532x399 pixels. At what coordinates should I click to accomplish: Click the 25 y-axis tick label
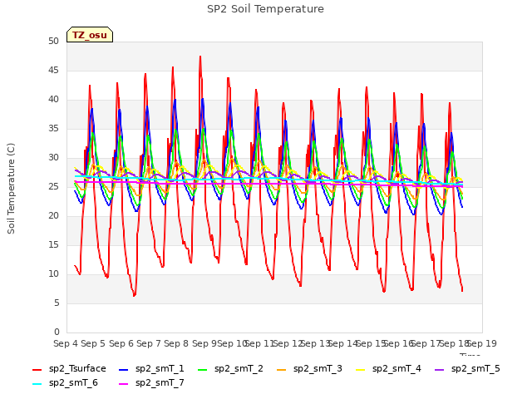tap(53, 187)
